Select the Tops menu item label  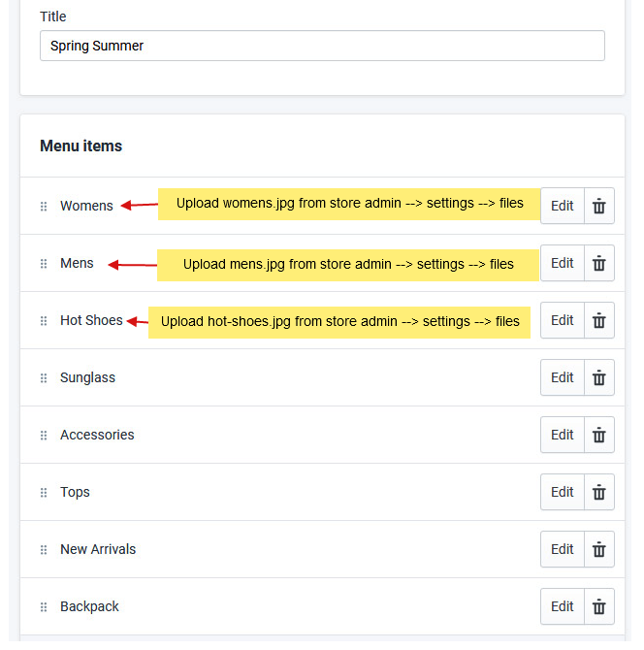coord(75,492)
